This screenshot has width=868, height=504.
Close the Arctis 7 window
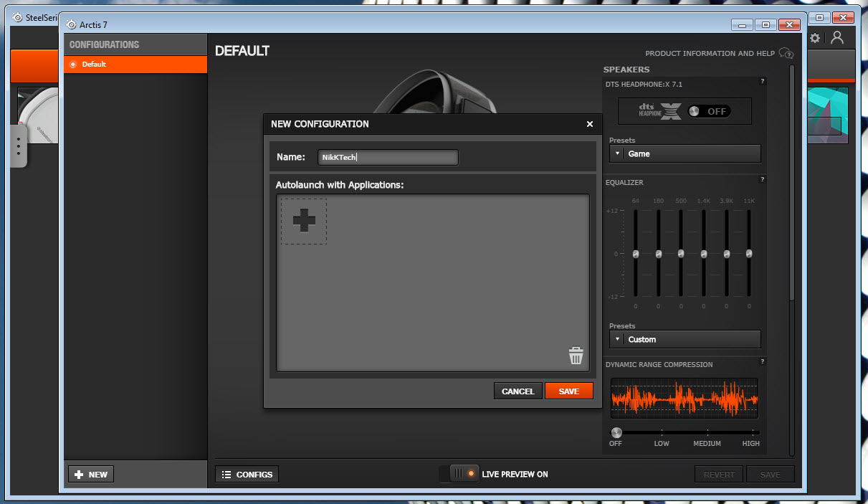[789, 25]
